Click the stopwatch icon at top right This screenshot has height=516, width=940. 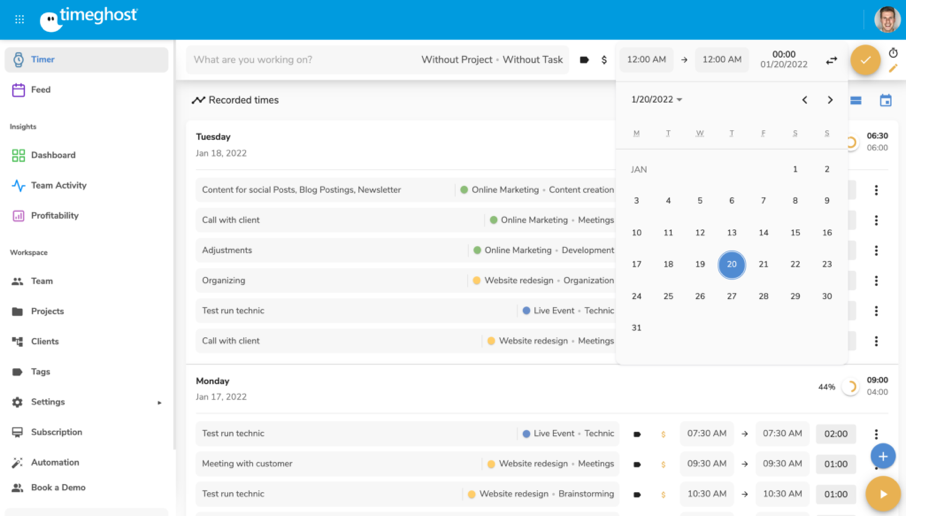tap(893, 53)
